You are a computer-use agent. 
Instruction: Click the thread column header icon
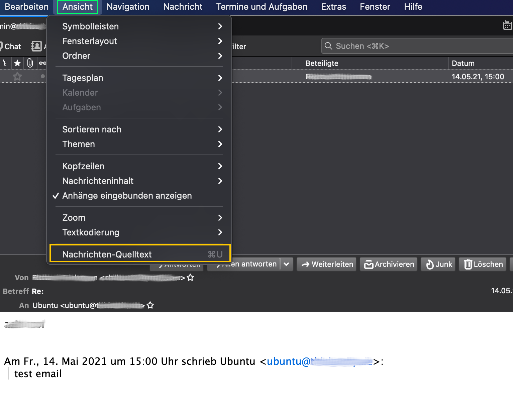pos(5,63)
